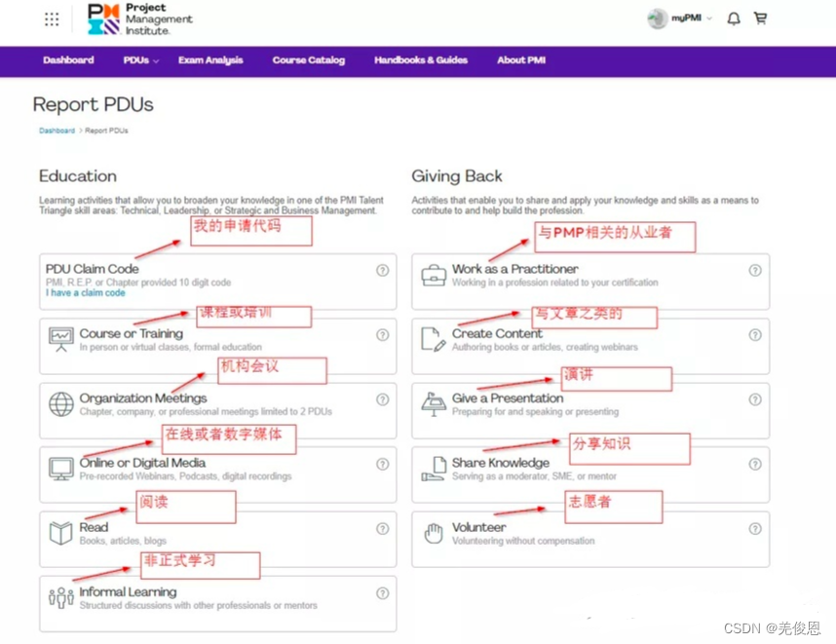The image size is (836, 644).
Task: Click the Course or Training chart-board icon
Action: pyautogui.click(x=61, y=339)
